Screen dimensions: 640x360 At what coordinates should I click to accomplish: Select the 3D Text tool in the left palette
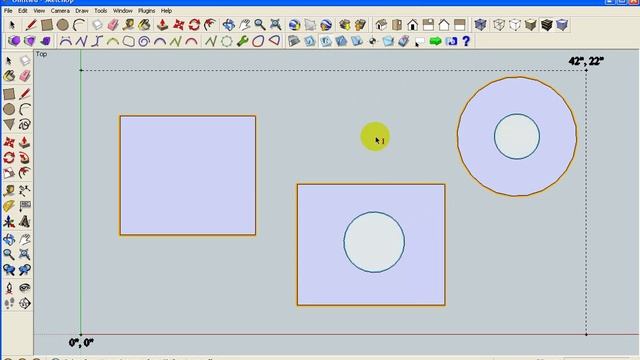[x=24, y=222]
